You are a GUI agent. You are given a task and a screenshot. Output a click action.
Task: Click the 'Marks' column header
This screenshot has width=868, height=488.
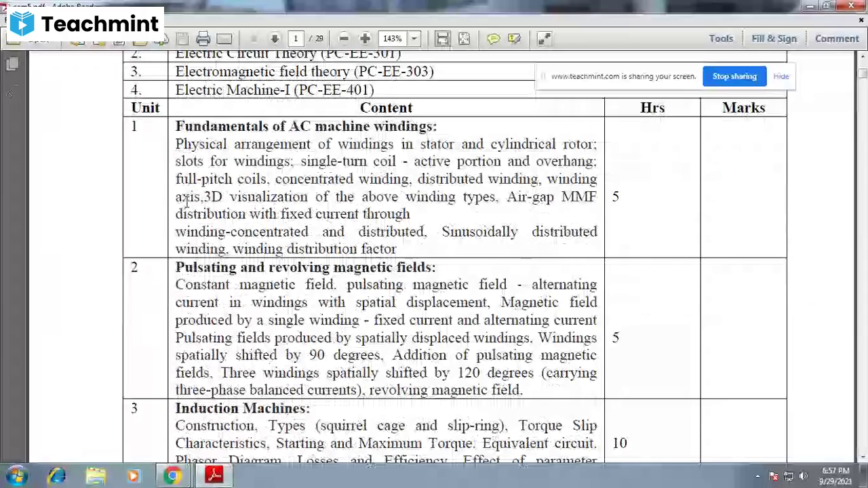pyautogui.click(x=744, y=108)
